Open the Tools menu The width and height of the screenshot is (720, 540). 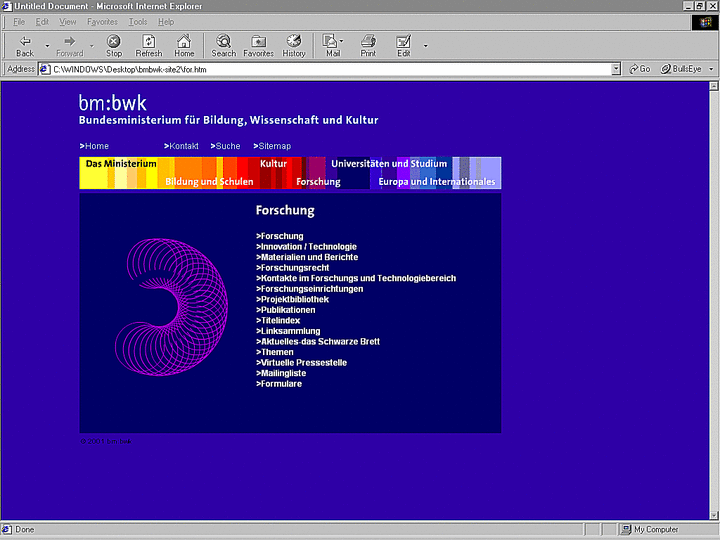click(138, 22)
